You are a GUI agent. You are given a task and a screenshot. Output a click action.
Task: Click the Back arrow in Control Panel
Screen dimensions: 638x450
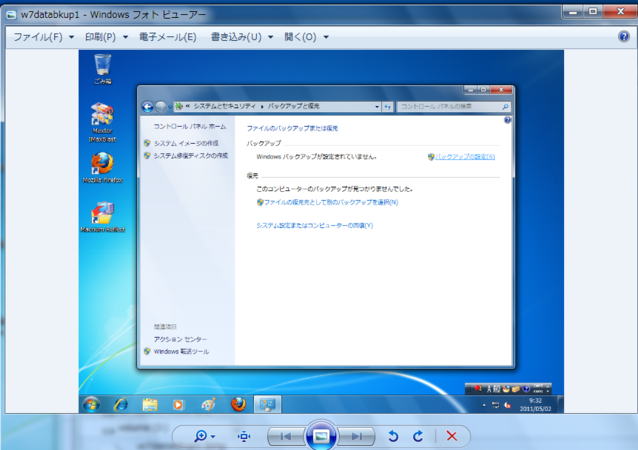(148, 107)
